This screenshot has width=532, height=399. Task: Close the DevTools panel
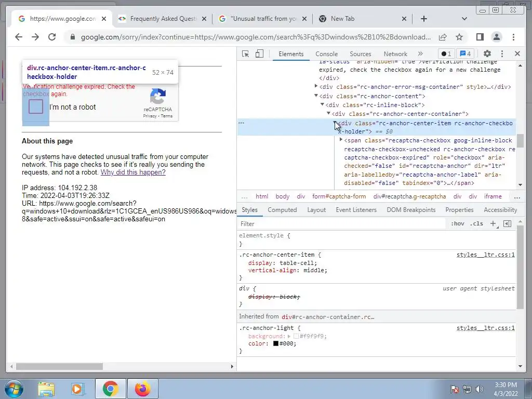point(517,54)
